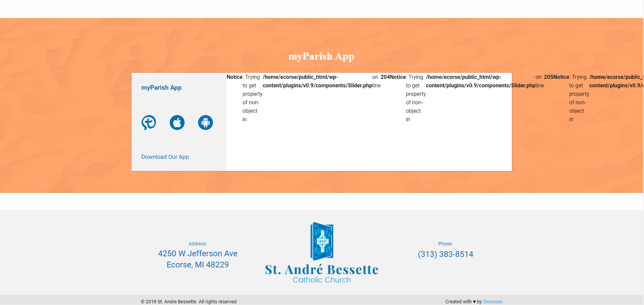
Task: Click the 205Notice error text
Action: (556, 77)
